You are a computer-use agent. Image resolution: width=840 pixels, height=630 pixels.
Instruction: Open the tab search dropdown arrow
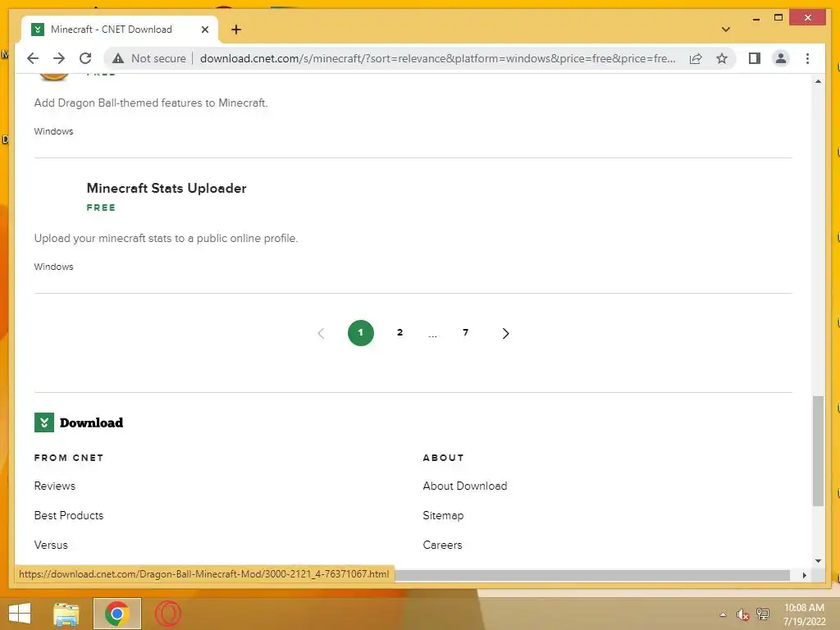725,30
